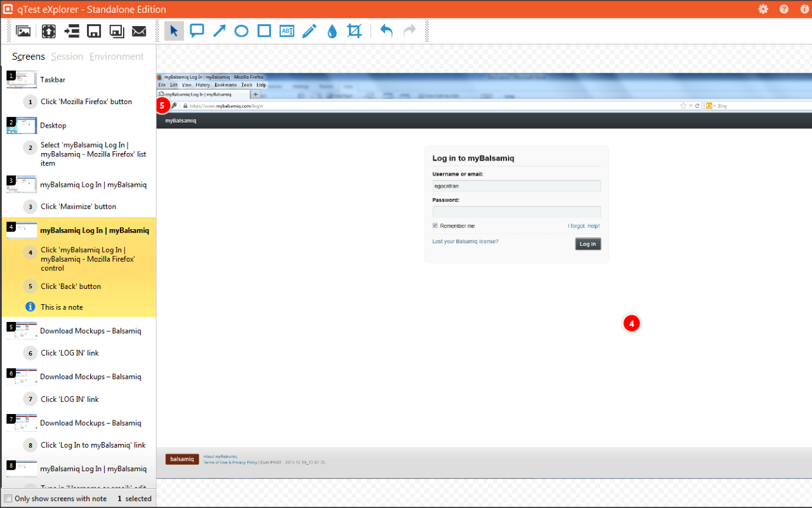The image size is (812, 508).
Task: Click the undo arrow in the toolbar
Action: (x=386, y=30)
